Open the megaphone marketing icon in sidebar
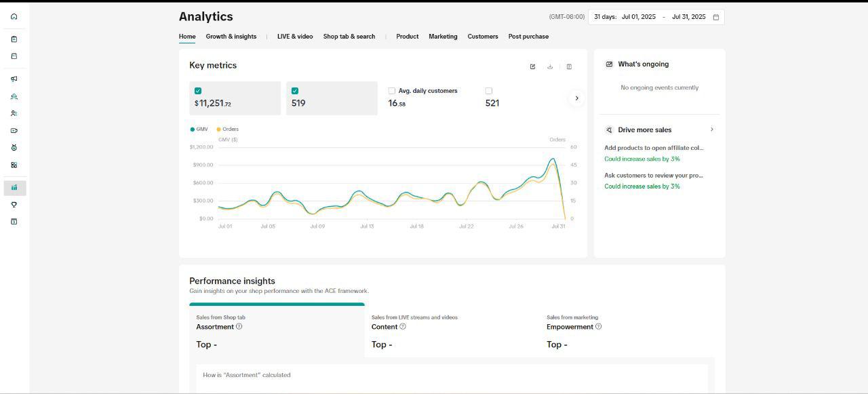 point(14,79)
